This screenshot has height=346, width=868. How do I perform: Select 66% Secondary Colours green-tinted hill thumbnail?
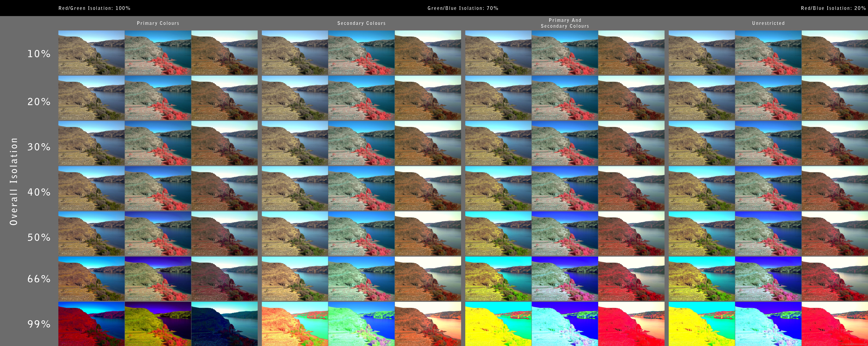click(x=362, y=279)
